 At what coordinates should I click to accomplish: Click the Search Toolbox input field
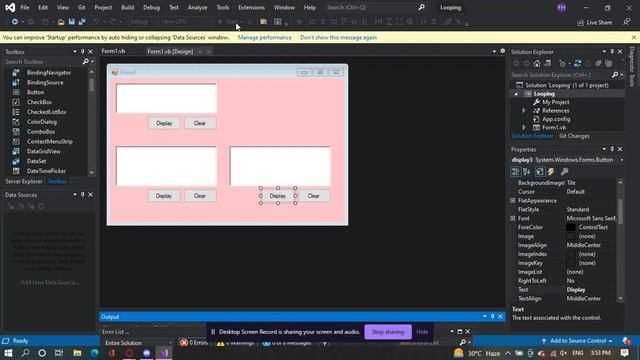coord(43,62)
